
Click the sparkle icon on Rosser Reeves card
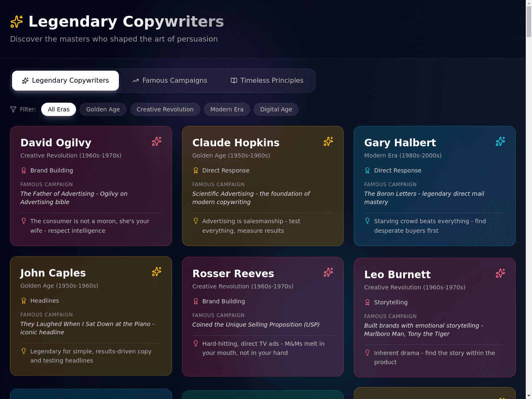pos(328,272)
